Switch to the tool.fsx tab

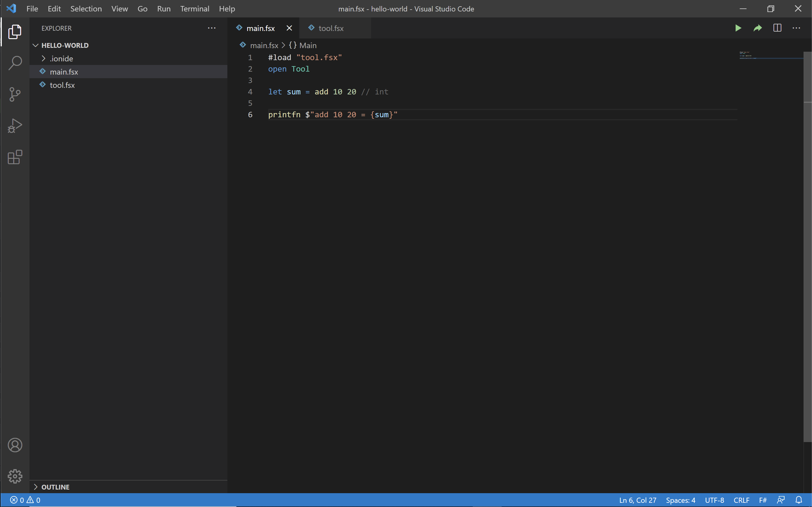[x=331, y=28]
